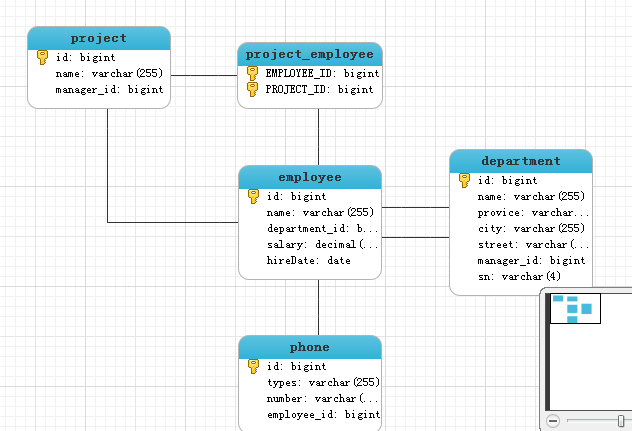The height and width of the screenshot is (431, 632).
Task: Select "name: varchar(255)" in the department table
Action: pos(531,196)
